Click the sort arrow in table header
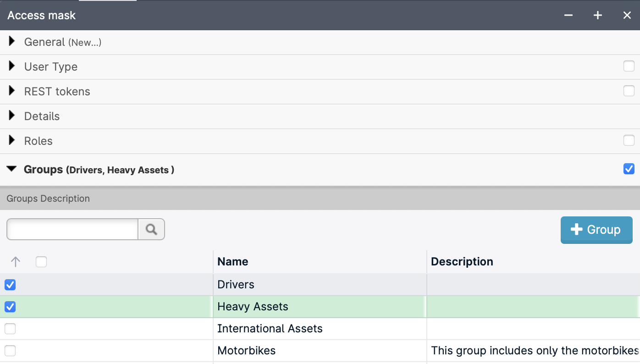Screen dimensions: 640x364 tap(16, 262)
